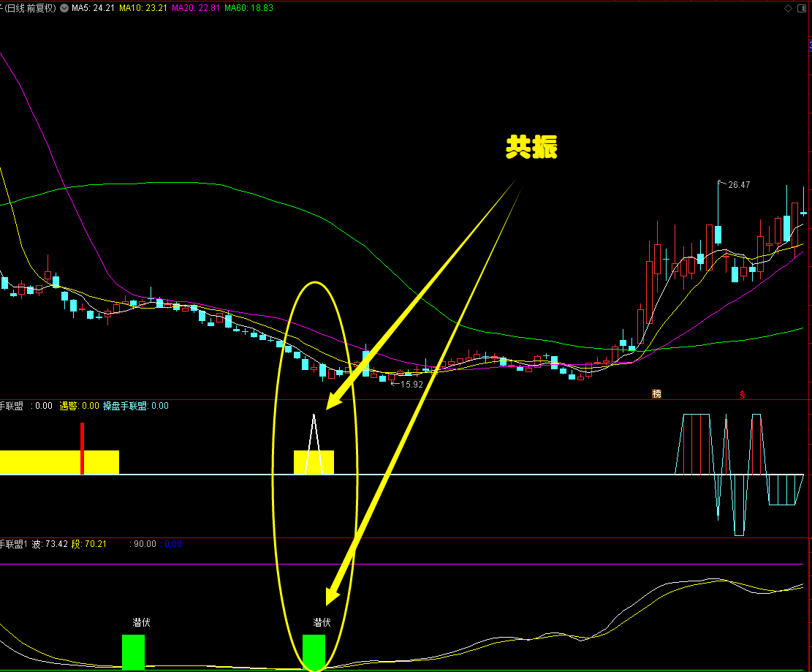Click the 段: 70.21 indicator value
The width and height of the screenshot is (812, 672).
89,544
